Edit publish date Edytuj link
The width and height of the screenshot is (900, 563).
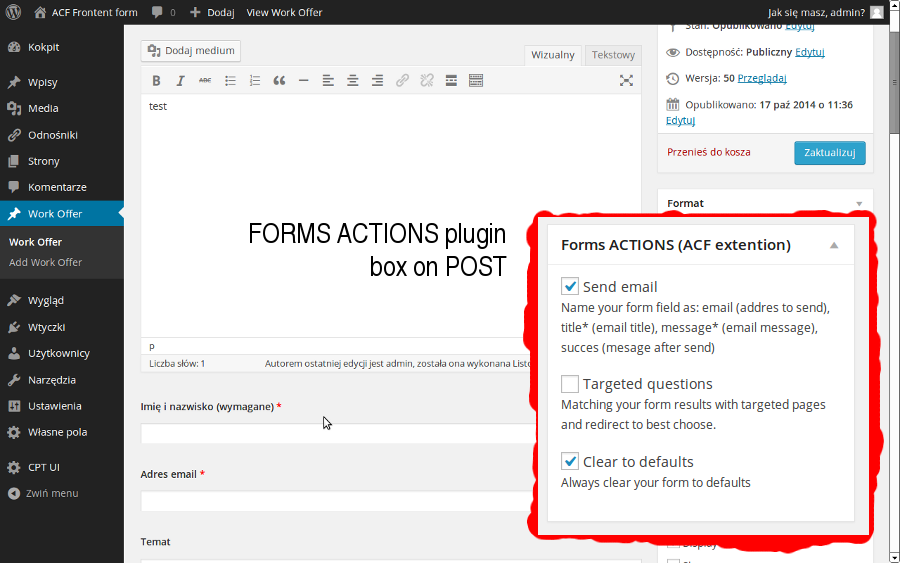680,121
